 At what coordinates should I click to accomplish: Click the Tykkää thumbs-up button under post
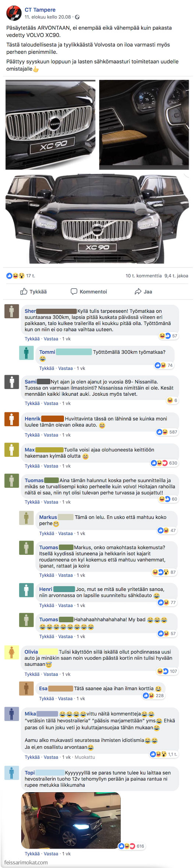(33, 291)
